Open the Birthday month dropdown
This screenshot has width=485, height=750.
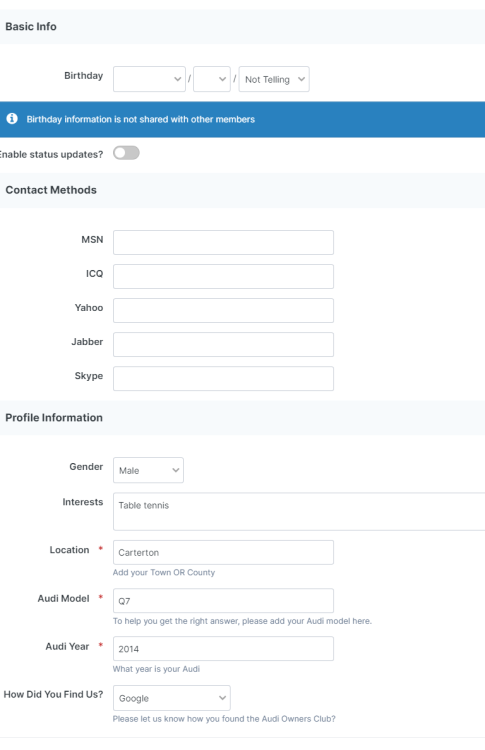click(149, 79)
